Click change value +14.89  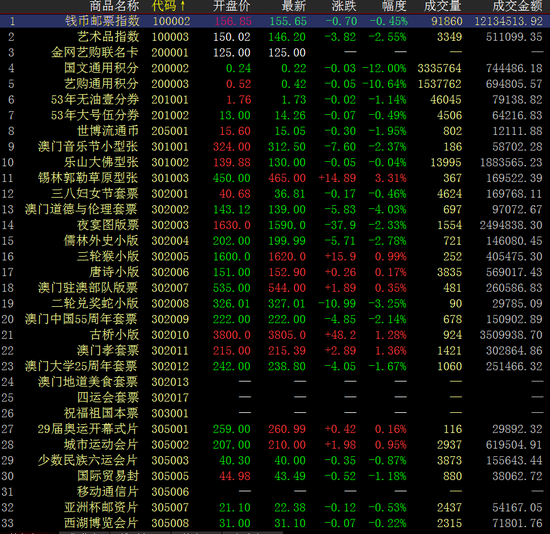tap(337, 178)
